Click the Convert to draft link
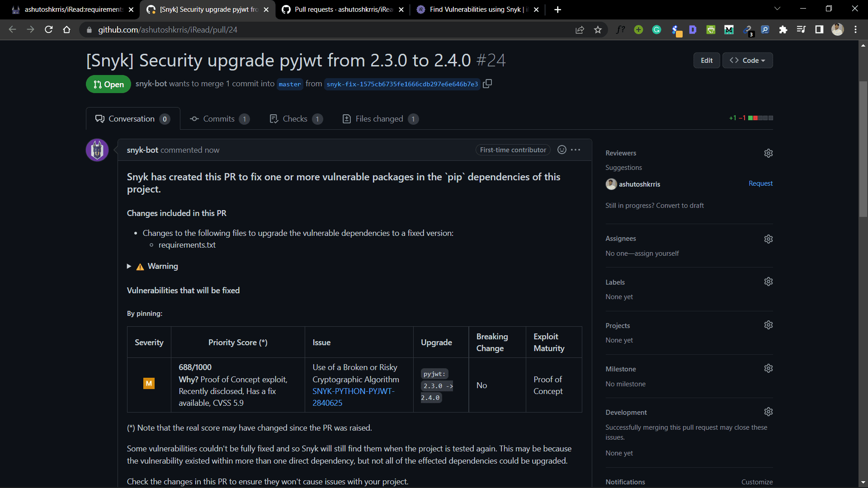The height and width of the screenshot is (488, 868). (x=679, y=206)
